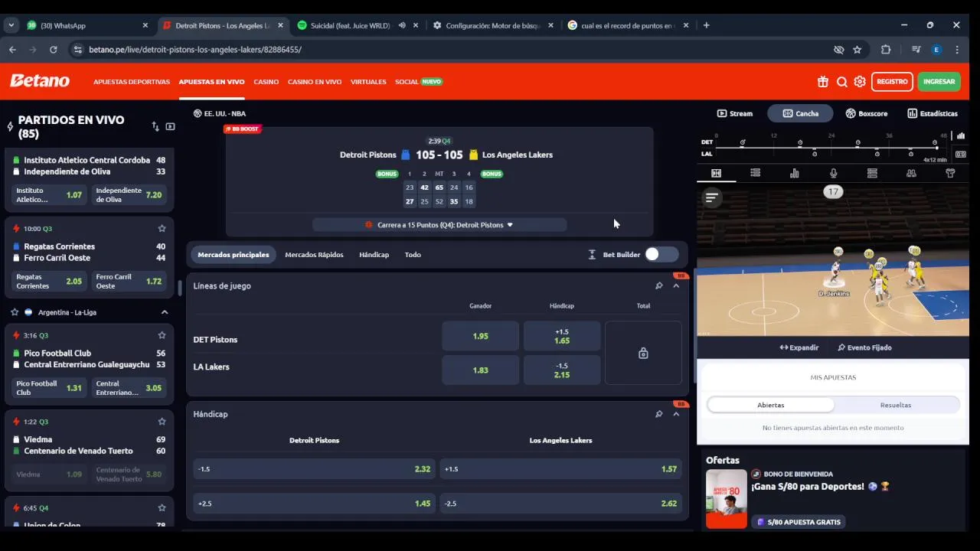
Task: Collapse the Argentina La-Liga league group
Action: click(164, 312)
